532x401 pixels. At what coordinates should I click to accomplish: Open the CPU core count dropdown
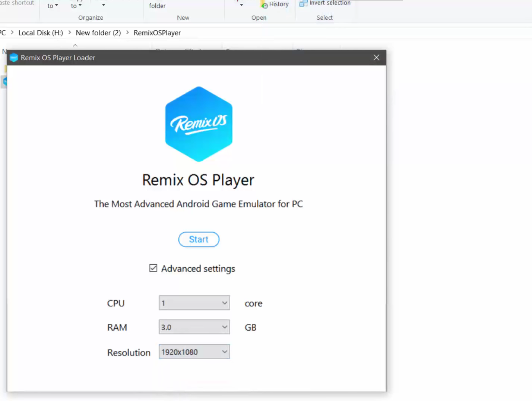[224, 303]
